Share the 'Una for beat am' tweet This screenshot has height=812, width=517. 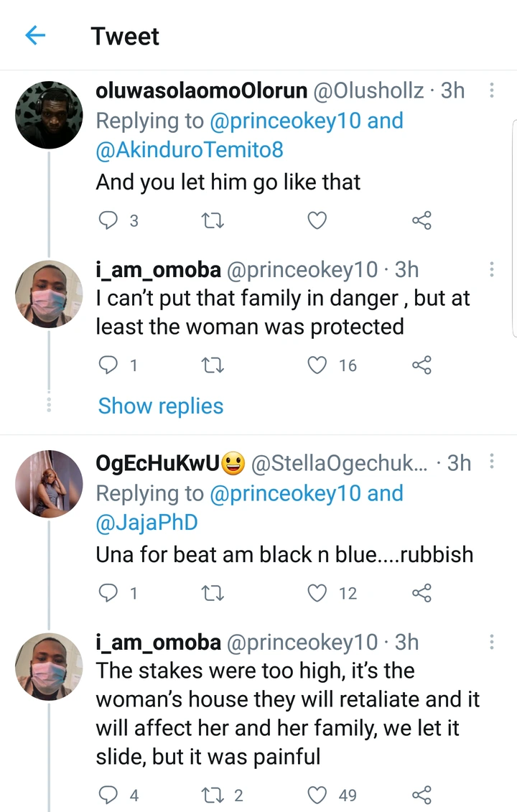tap(421, 593)
